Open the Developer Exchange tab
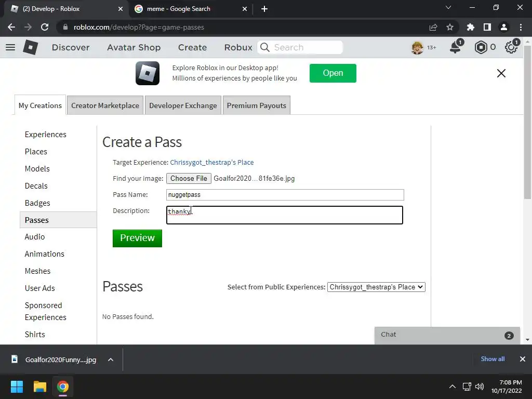Viewport: 532px width, 399px height. [x=183, y=105]
